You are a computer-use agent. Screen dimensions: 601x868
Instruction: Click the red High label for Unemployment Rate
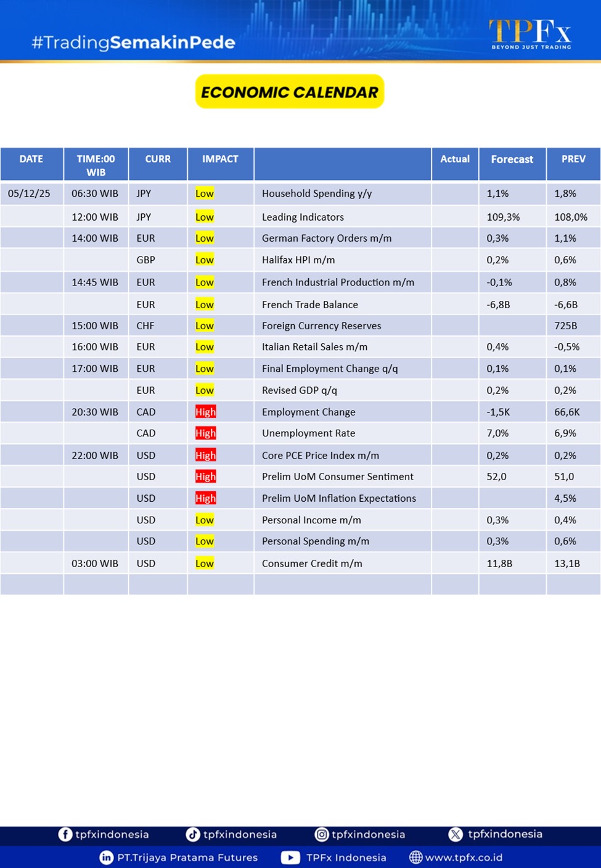tap(205, 433)
